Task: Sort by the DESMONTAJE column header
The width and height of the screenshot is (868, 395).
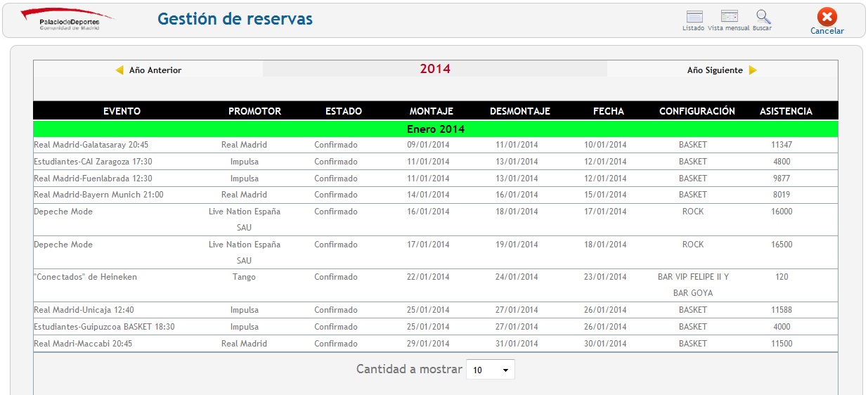Action: (520, 111)
